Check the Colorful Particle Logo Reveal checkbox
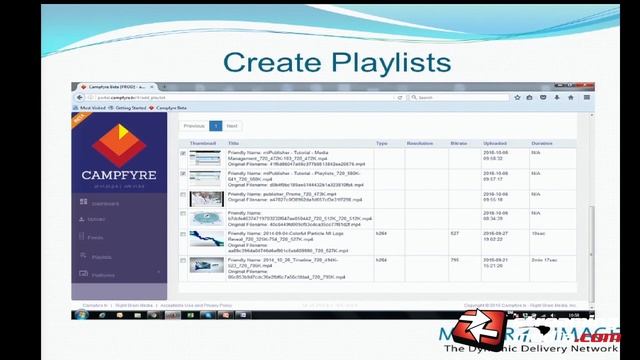 (183, 234)
